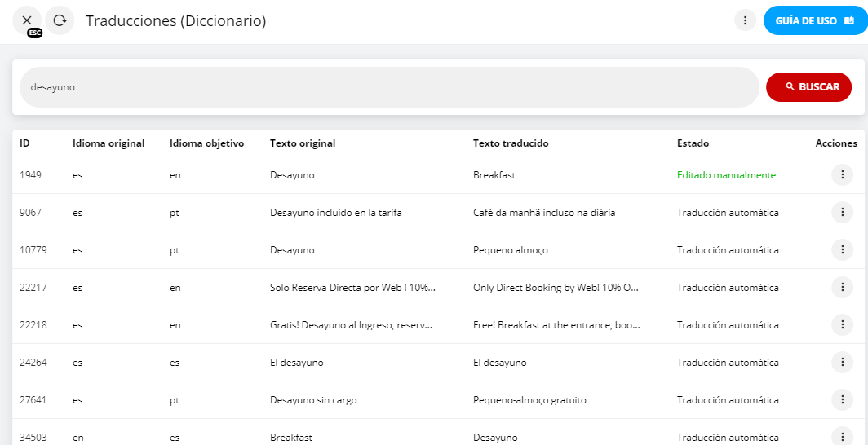Click the Texto traducido column header
This screenshot has height=445, width=868.
pos(511,143)
